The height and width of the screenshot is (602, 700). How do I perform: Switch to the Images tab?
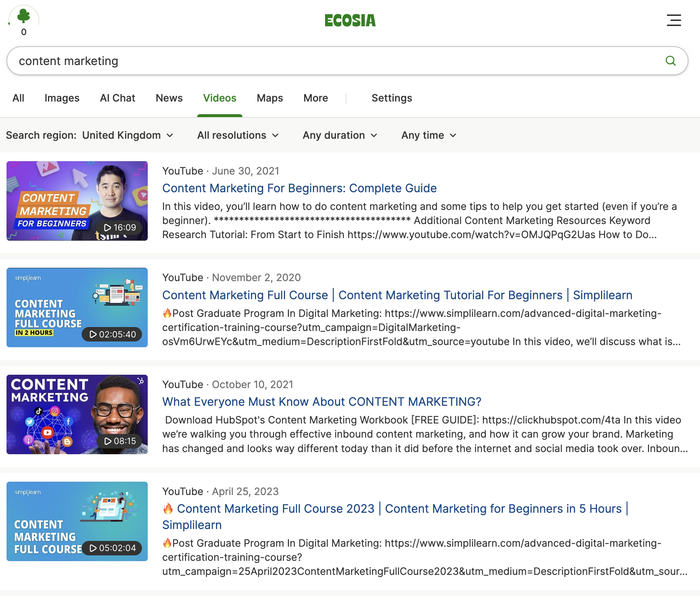[62, 98]
